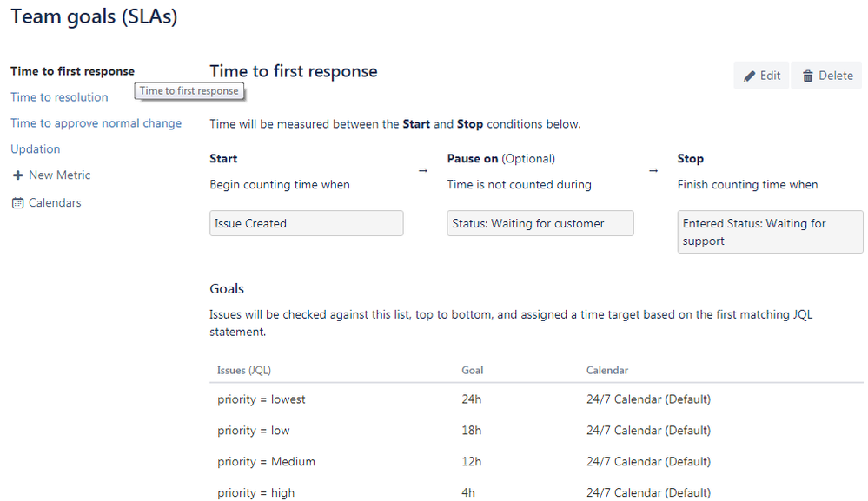Open Time to approve normal change metric
868x501 pixels.
click(96, 123)
